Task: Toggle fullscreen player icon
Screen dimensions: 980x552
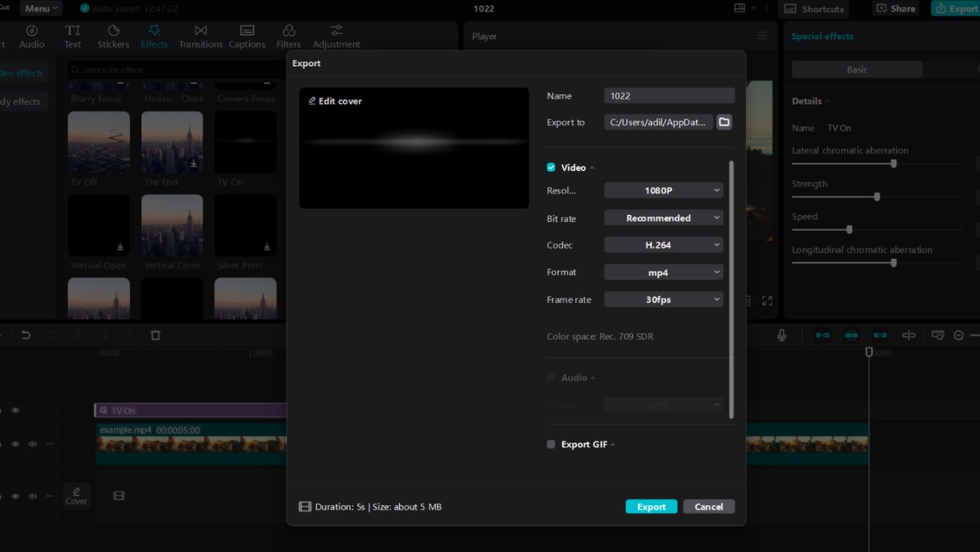Action: click(x=767, y=300)
